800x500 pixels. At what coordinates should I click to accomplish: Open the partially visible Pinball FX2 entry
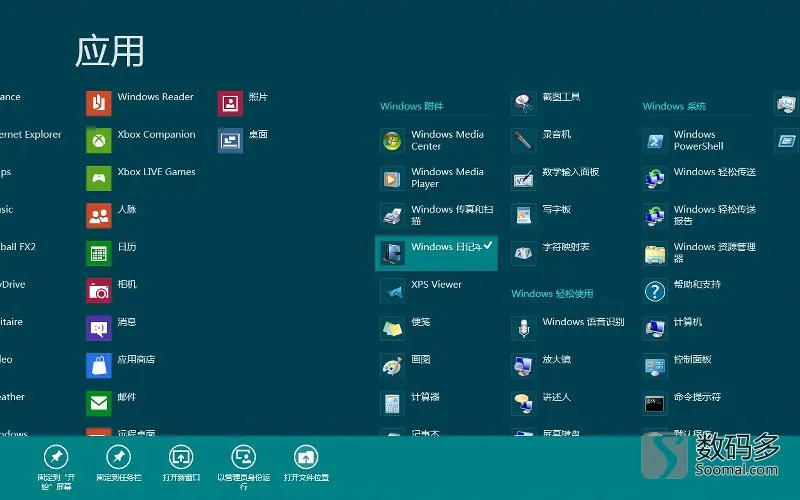pos(18,247)
